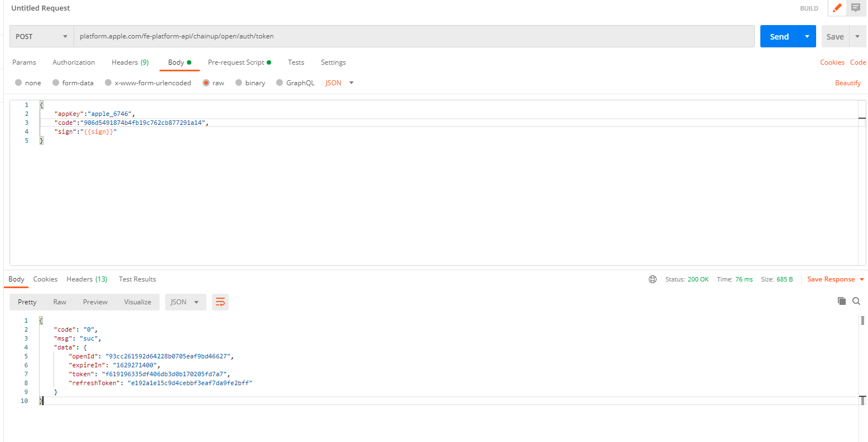Select the none body radio button

coord(18,83)
